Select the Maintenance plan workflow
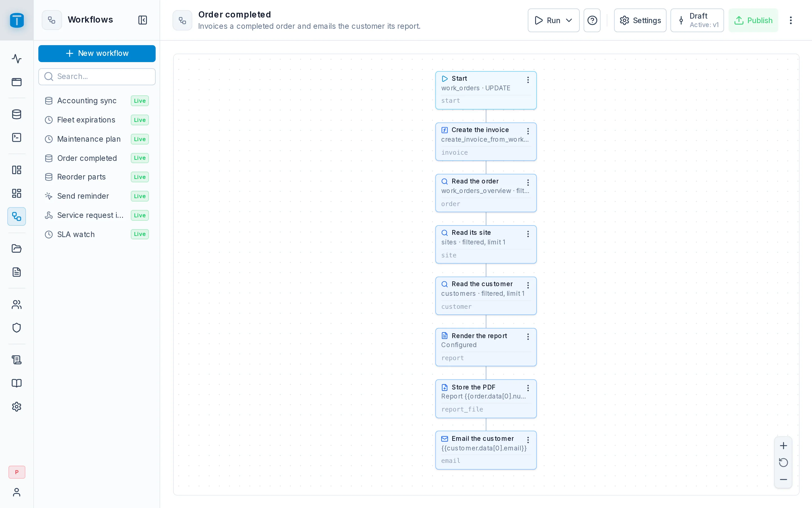 (x=97, y=139)
